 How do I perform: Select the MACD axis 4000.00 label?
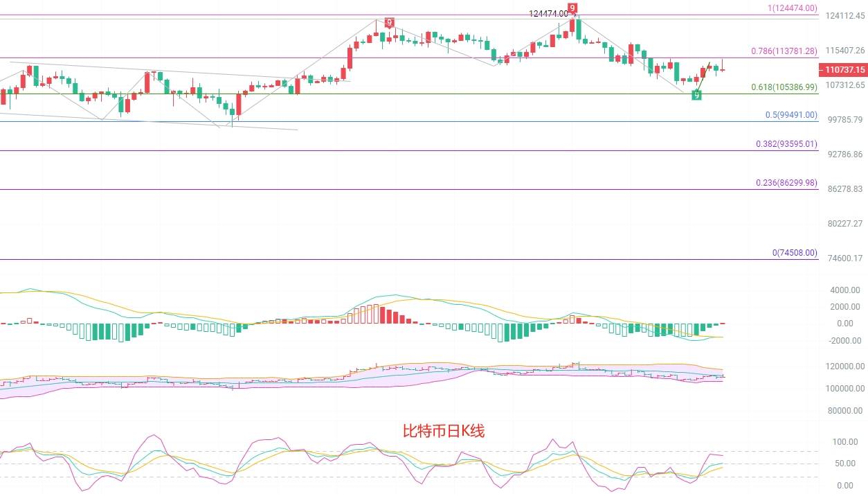845,290
